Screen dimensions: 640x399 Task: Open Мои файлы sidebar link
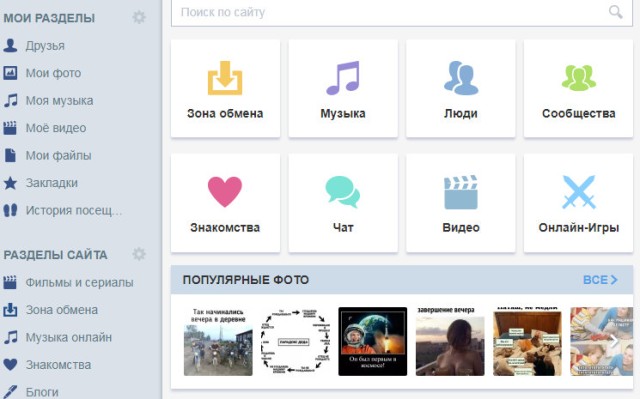click(x=58, y=155)
